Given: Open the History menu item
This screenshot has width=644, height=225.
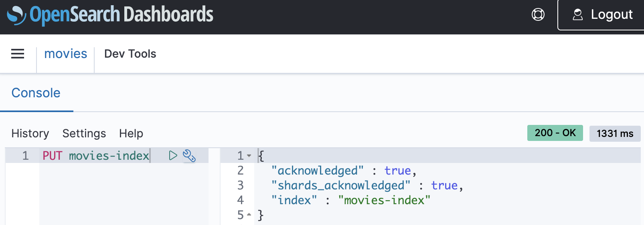Looking at the screenshot, I should coord(30,133).
